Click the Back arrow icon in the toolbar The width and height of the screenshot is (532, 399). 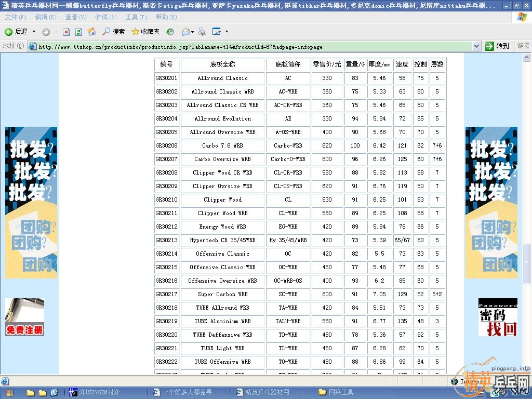(8, 32)
